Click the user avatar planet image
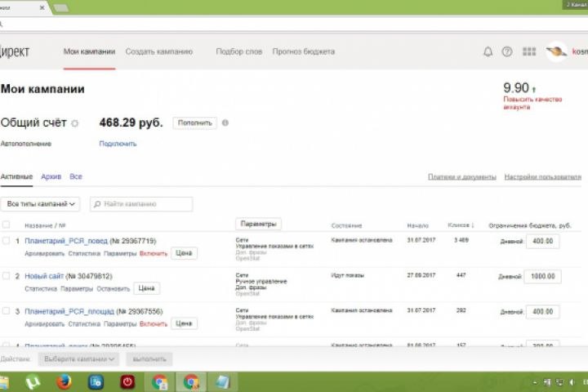Image resolution: width=588 pixels, height=392 pixels. (556, 51)
